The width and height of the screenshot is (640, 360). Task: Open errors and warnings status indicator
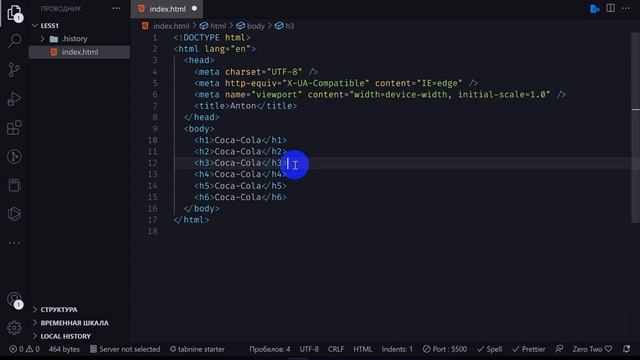tap(24, 349)
